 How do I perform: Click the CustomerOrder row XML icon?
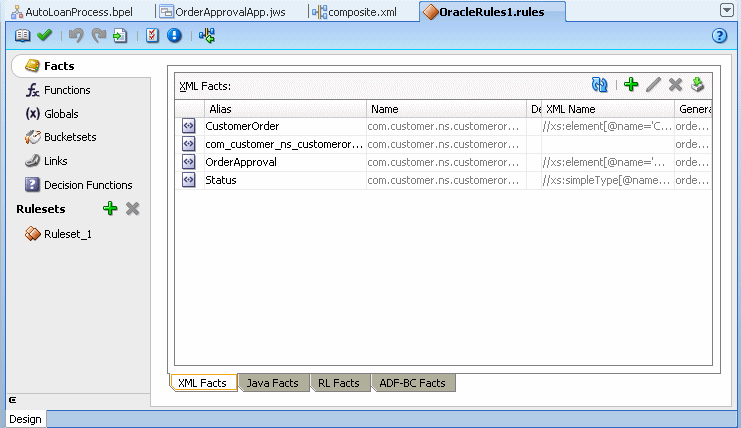[x=189, y=126]
